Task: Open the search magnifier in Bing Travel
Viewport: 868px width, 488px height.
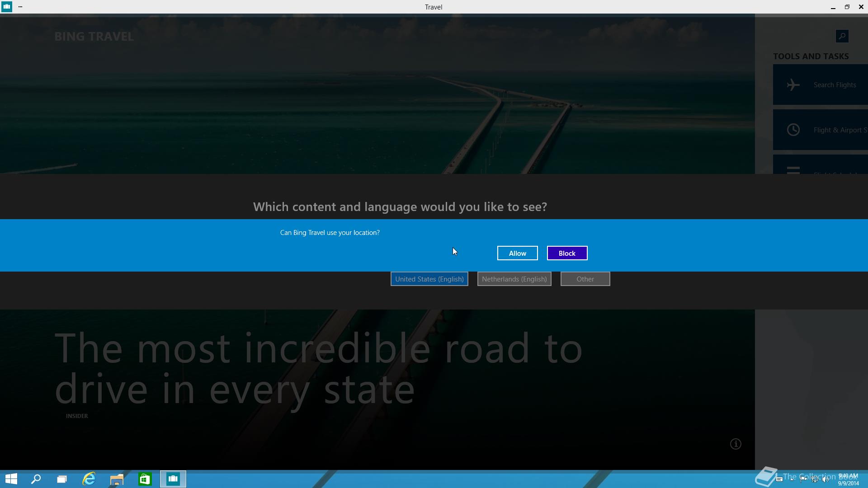Action: click(x=842, y=36)
